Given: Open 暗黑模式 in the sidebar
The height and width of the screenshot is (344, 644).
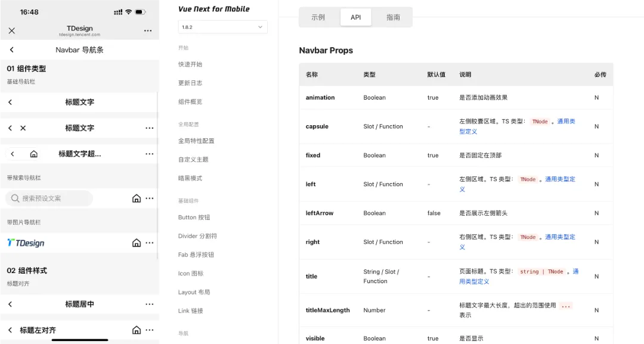Looking at the screenshot, I should pyautogui.click(x=190, y=178).
